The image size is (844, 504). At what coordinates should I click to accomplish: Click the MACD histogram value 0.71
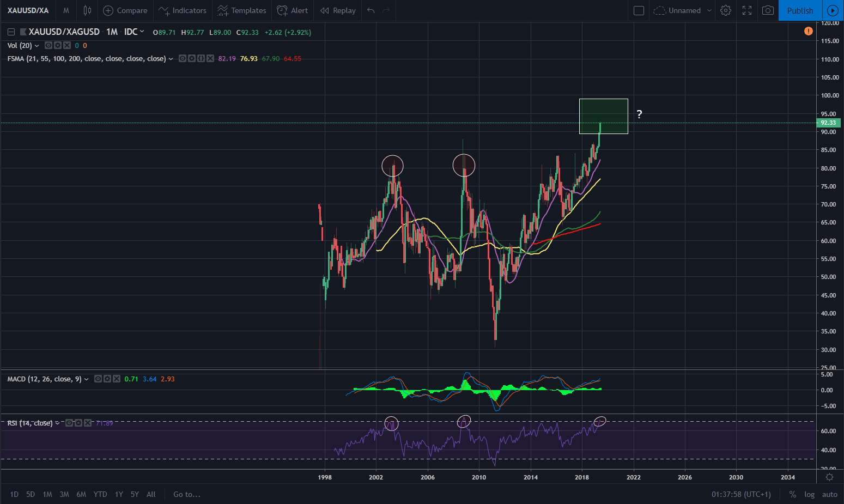click(x=131, y=379)
